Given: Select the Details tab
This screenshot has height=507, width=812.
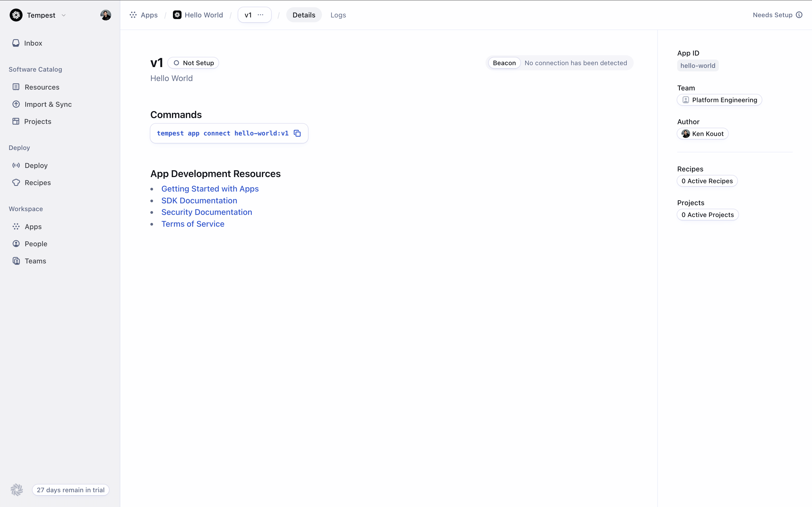Looking at the screenshot, I should (304, 15).
